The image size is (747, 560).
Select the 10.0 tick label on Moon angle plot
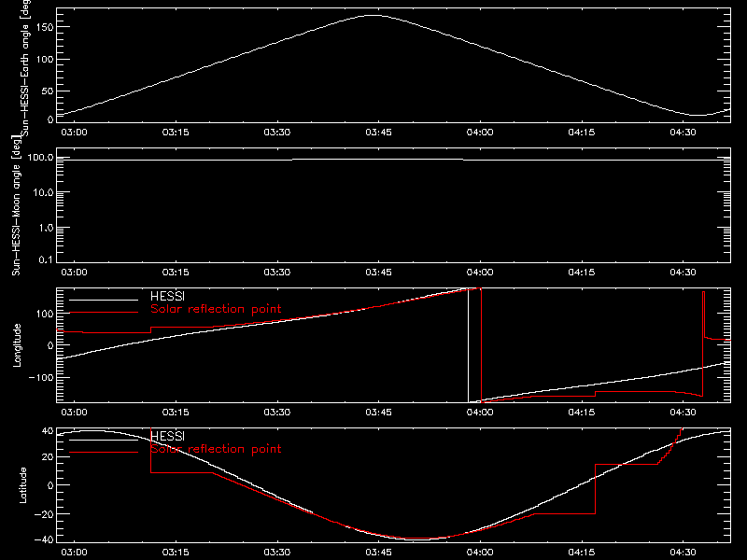tap(44, 192)
